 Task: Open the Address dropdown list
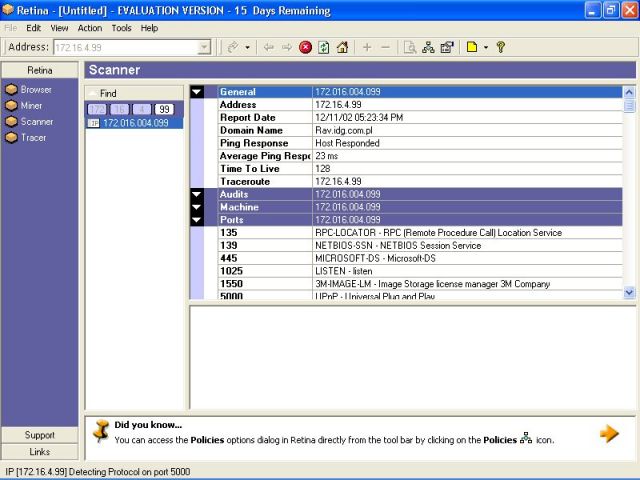click(204, 47)
